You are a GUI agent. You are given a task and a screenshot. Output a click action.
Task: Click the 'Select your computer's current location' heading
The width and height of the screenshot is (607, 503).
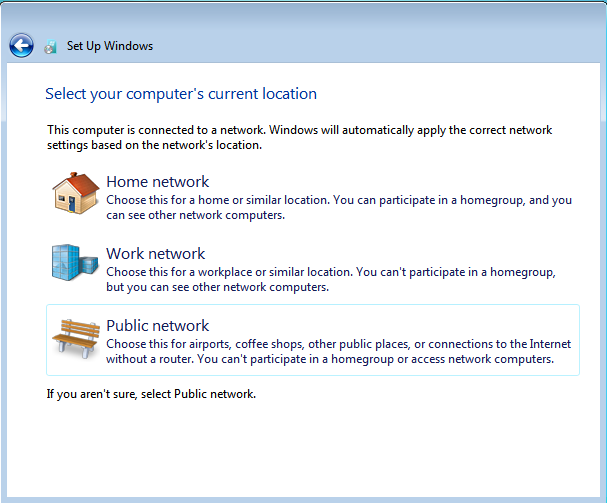pos(181,94)
